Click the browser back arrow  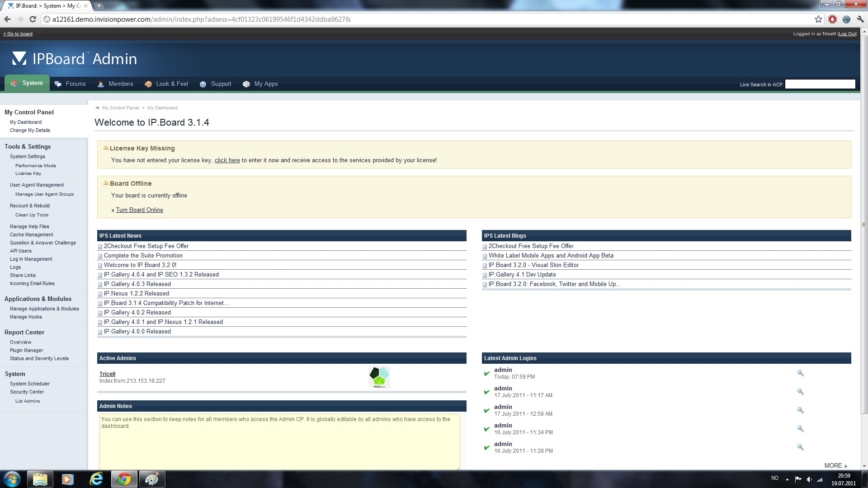tap(7, 19)
